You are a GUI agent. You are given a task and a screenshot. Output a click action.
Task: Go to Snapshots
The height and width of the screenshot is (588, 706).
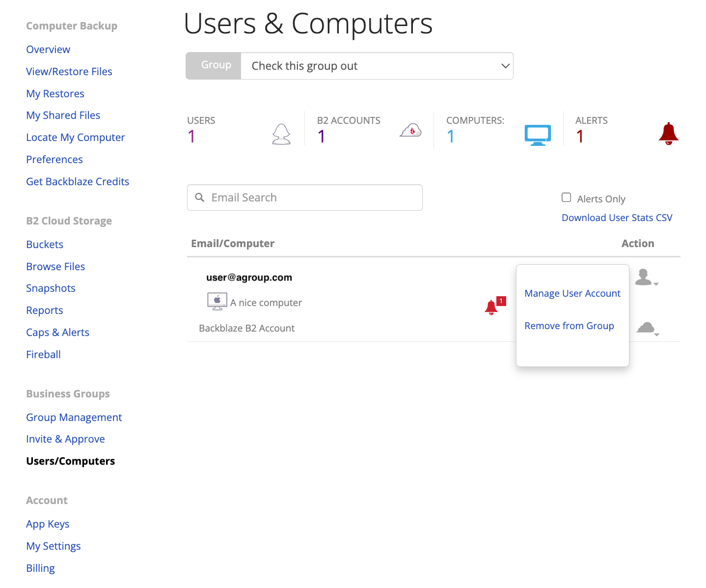tap(51, 288)
